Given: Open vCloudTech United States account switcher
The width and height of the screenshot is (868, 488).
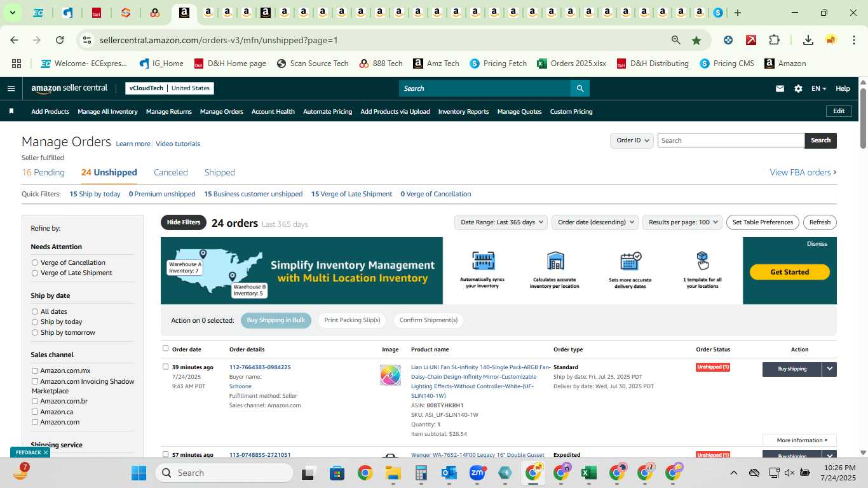Looking at the screenshot, I should tap(169, 88).
